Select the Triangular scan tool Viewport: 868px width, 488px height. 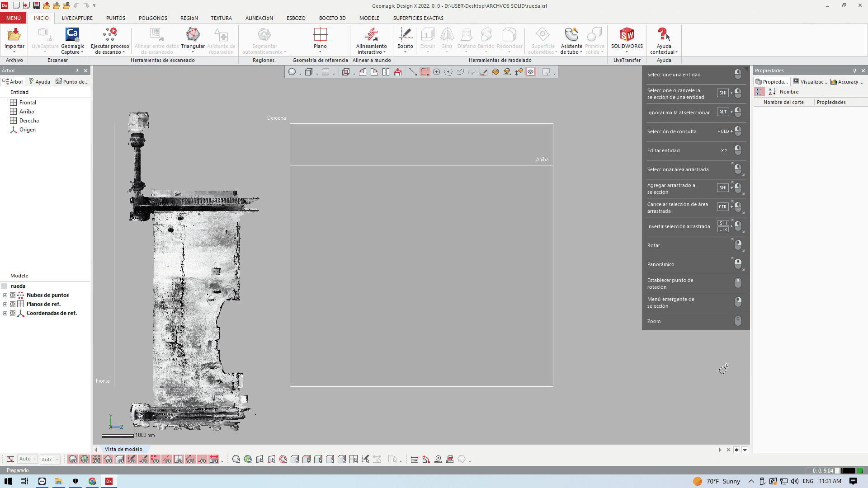(x=193, y=35)
